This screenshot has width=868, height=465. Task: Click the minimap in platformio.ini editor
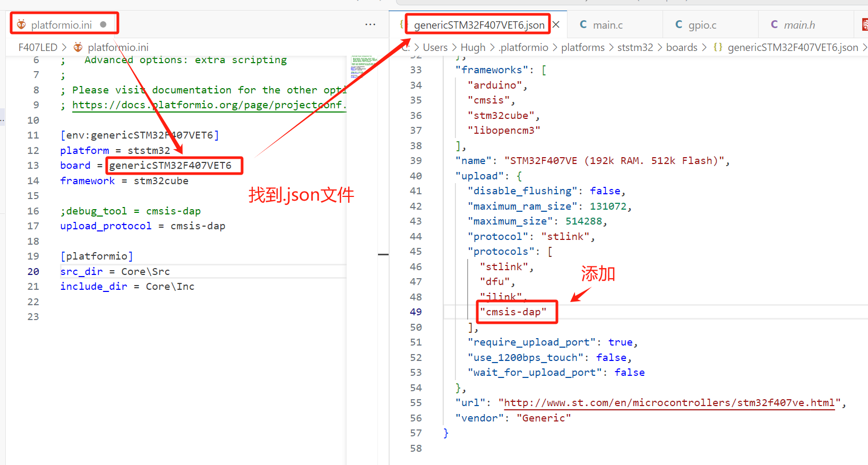tap(362, 67)
